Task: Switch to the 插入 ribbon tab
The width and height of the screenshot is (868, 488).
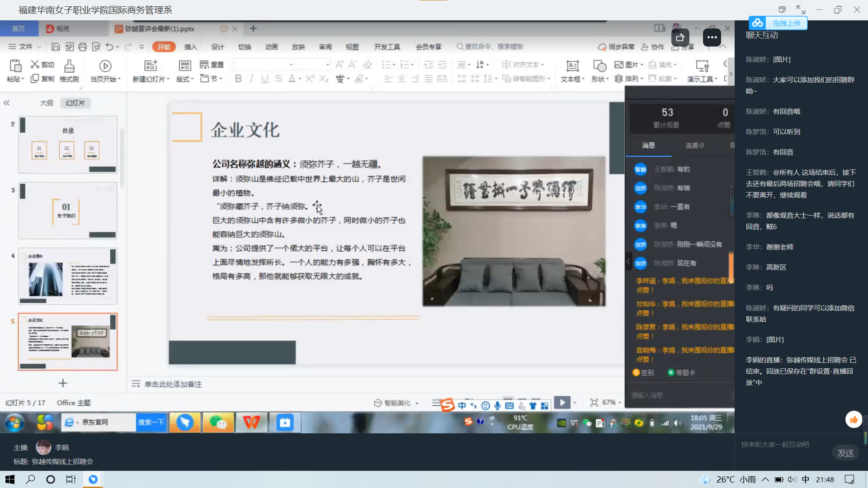Action: click(x=190, y=47)
